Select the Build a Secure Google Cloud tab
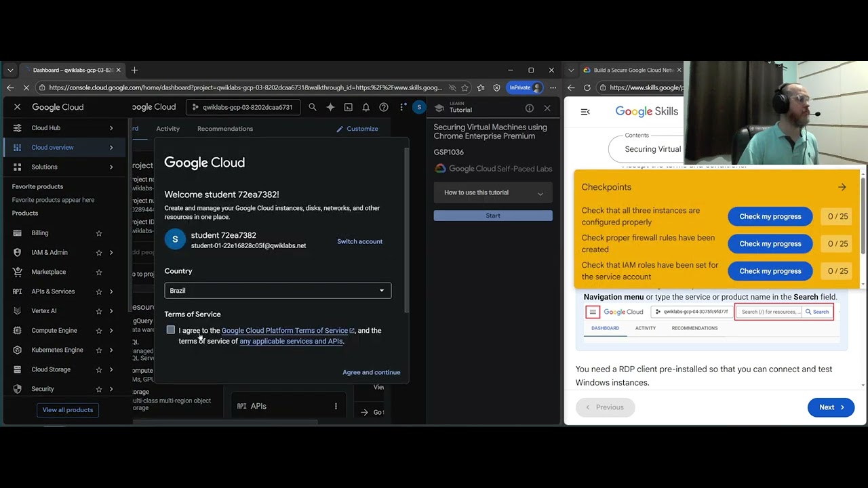This screenshot has height=488, width=868. 632,70
